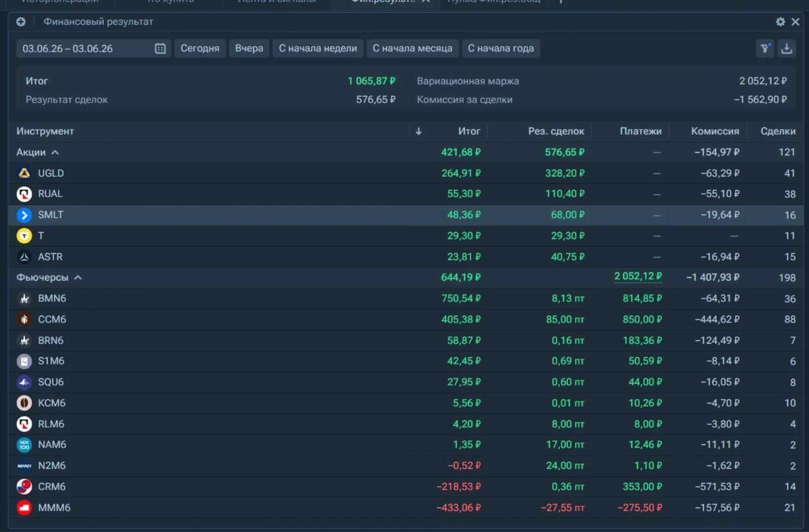
Task: Select the BRN6 row name
Action: pos(51,340)
